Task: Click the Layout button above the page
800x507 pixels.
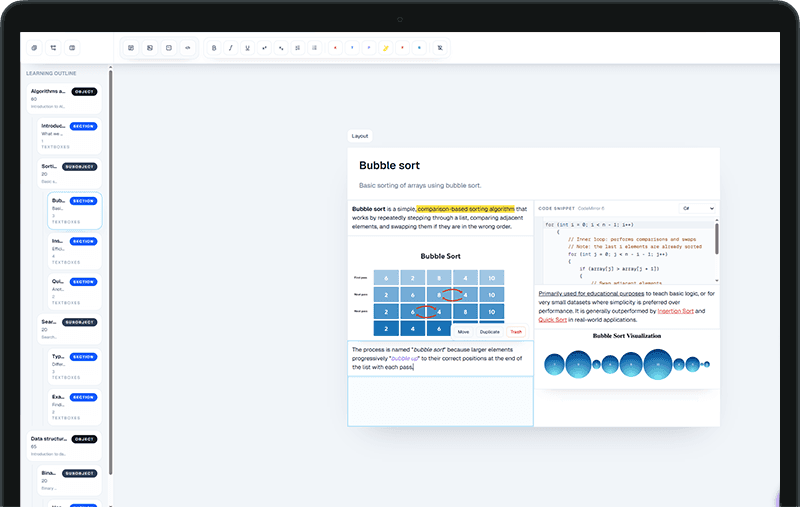Action: tap(360, 136)
